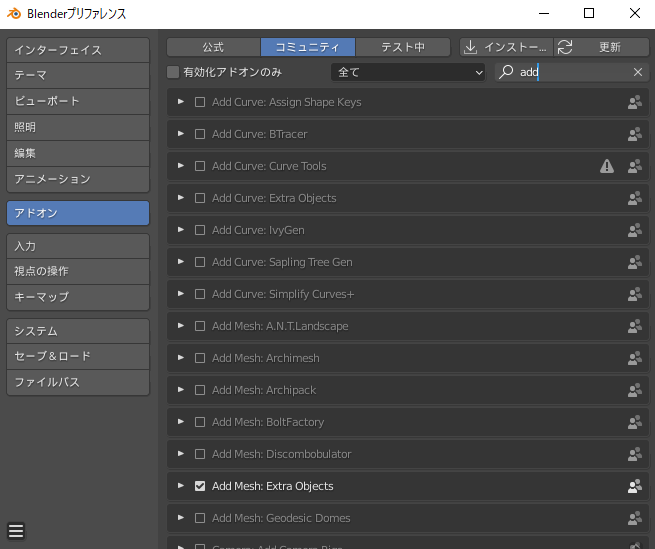
Task: Enable the Curve Tools add-on checkbox
Action: point(200,166)
